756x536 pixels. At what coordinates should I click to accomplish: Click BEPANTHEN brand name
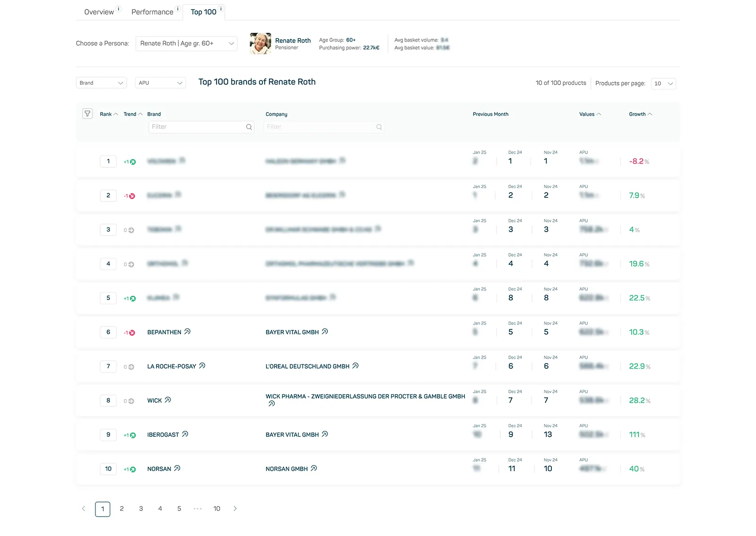point(164,332)
